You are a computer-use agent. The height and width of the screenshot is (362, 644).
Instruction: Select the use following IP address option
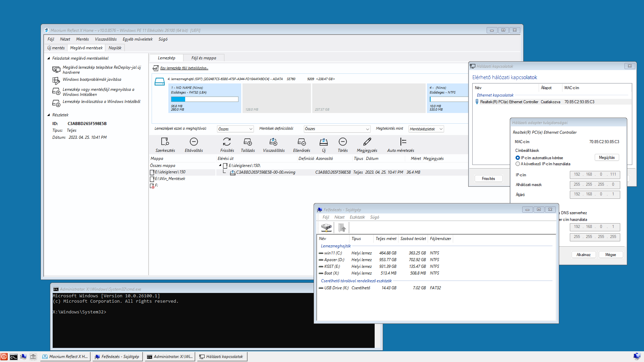(518, 164)
